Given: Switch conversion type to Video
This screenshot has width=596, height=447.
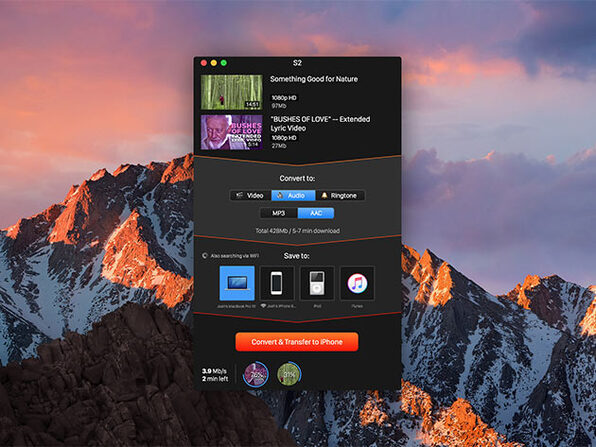Looking at the screenshot, I should [250, 195].
